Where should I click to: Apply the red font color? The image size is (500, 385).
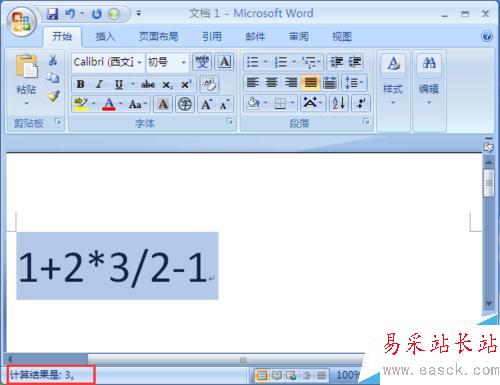109,104
